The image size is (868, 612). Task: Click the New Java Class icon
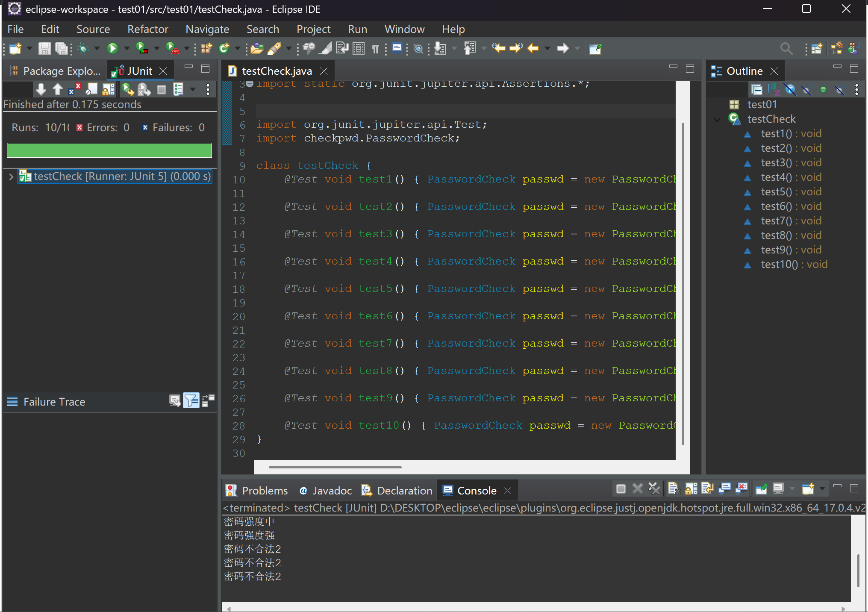224,49
